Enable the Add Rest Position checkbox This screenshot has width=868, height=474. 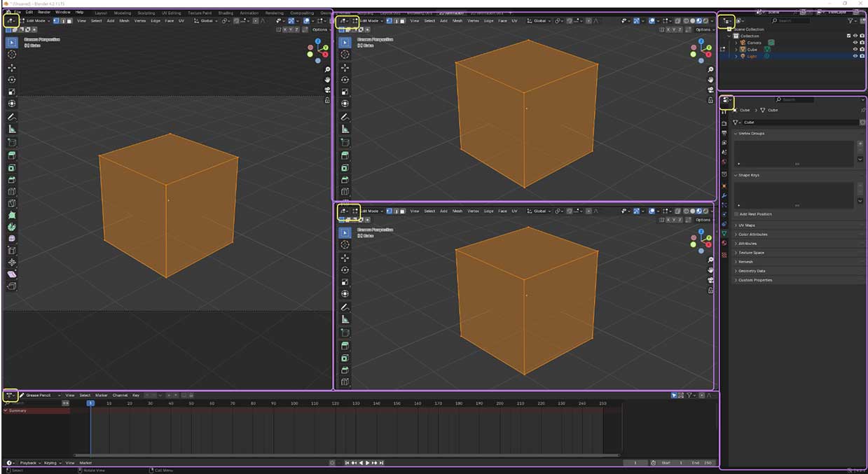click(x=736, y=214)
